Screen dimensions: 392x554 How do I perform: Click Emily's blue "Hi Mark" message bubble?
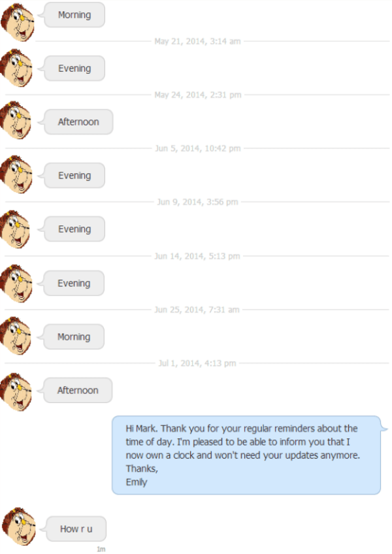(246, 455)
